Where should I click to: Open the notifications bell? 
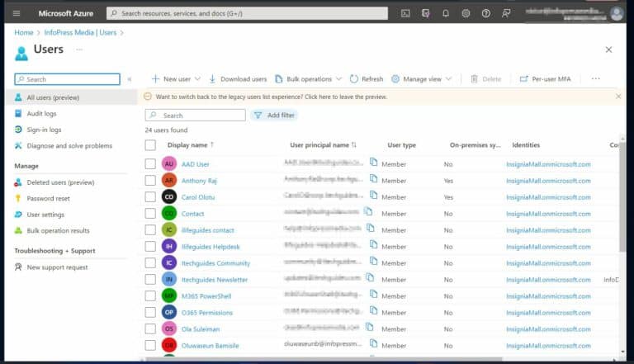pos(446,13)
